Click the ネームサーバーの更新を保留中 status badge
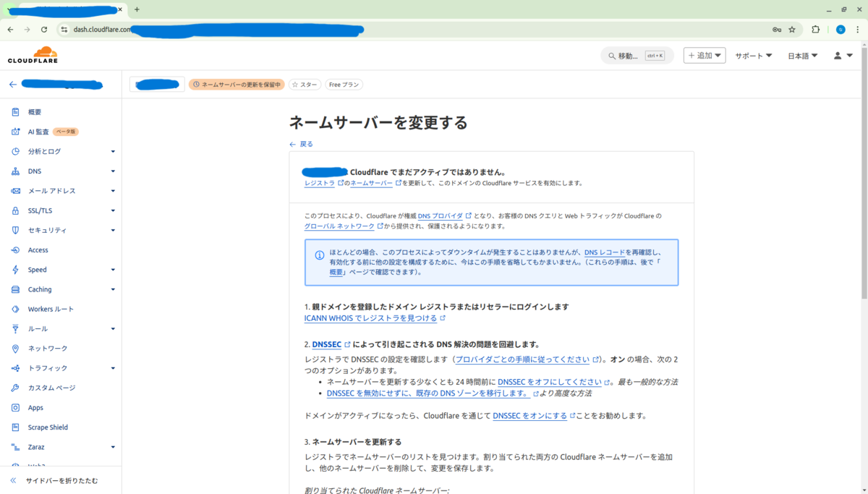 [237, 85]
